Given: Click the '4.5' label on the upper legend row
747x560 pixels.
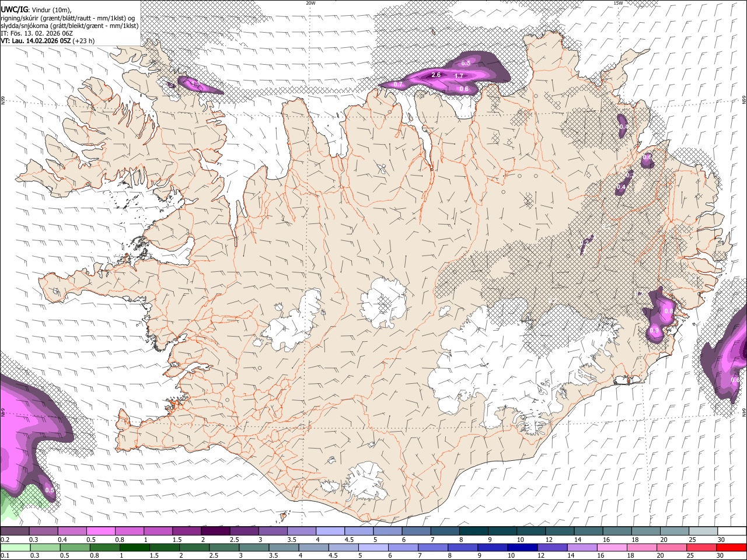Looking at the screenshot, I should [349, 540].
